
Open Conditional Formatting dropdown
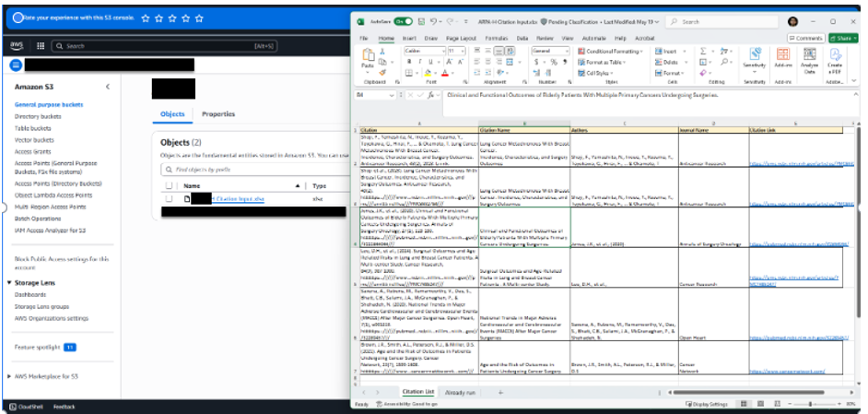611,51
